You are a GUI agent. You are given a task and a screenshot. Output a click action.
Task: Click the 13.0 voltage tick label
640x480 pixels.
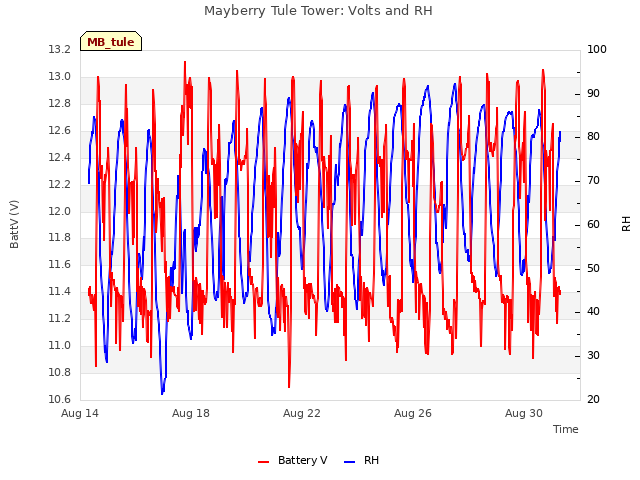point(60,76)
